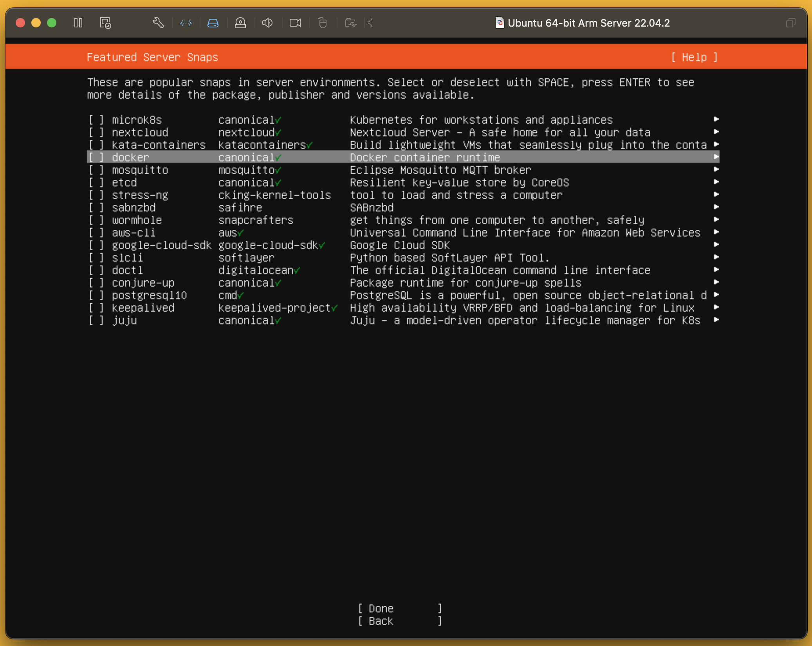Screen dimensions: 812x646
Task: Click the sound speaker icon
Action: [267, 23]
